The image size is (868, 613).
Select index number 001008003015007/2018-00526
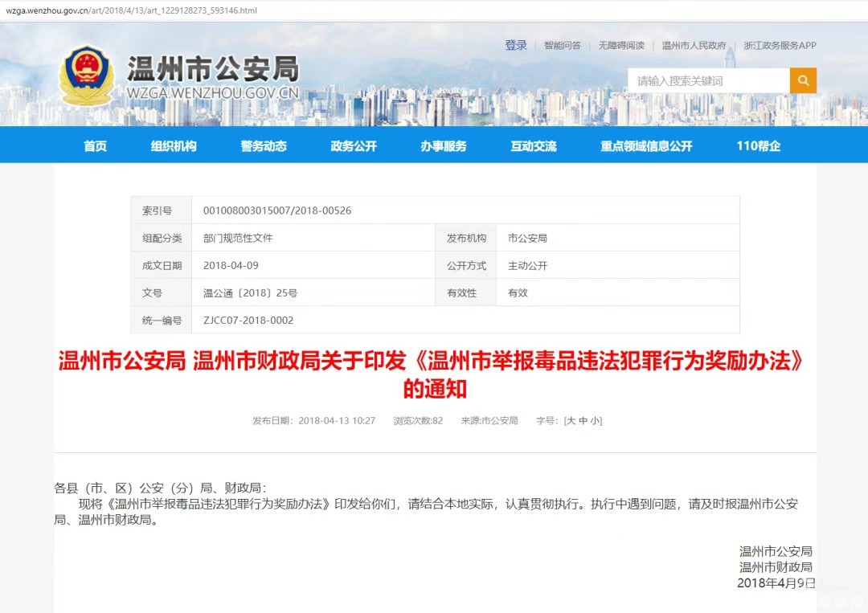click(276, 210)
